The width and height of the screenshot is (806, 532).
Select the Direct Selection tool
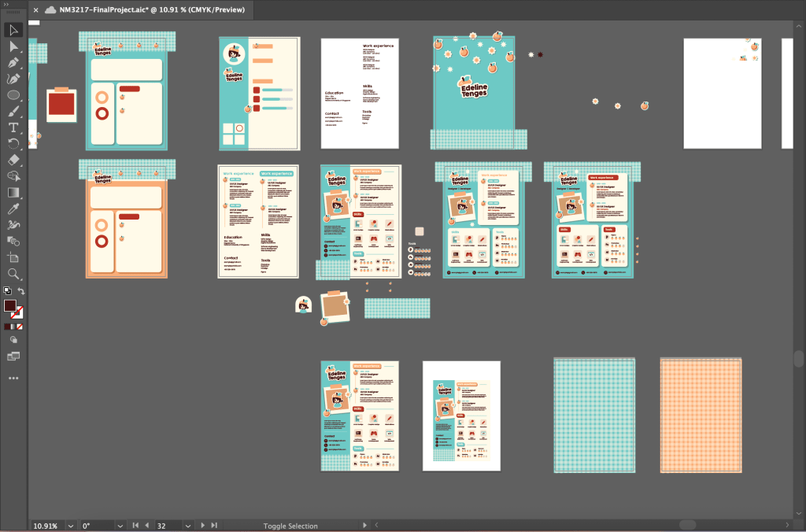13,46
